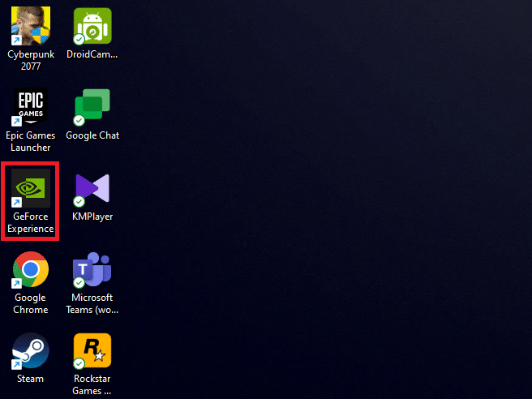The height and width of the screenshot is (399, 532).
Task: Select the Rockstar Games launcher icon
Action: click(92, 350)
